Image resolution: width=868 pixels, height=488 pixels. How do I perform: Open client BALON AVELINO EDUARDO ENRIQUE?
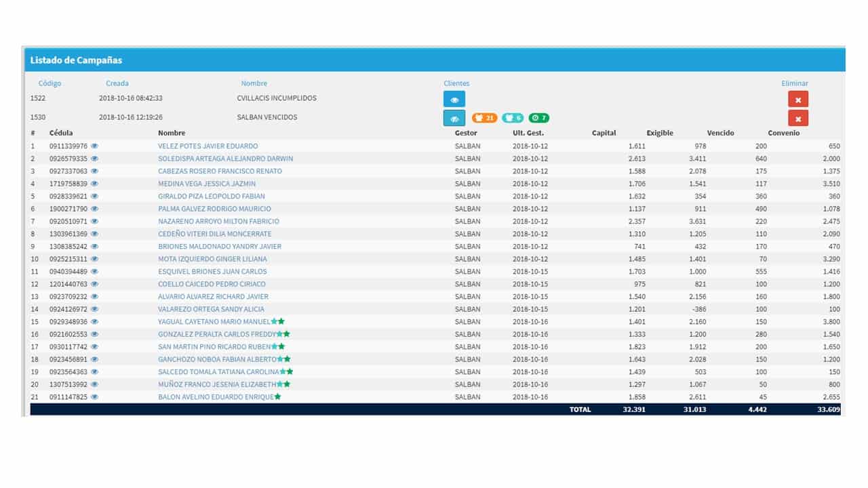coord(216,397)
